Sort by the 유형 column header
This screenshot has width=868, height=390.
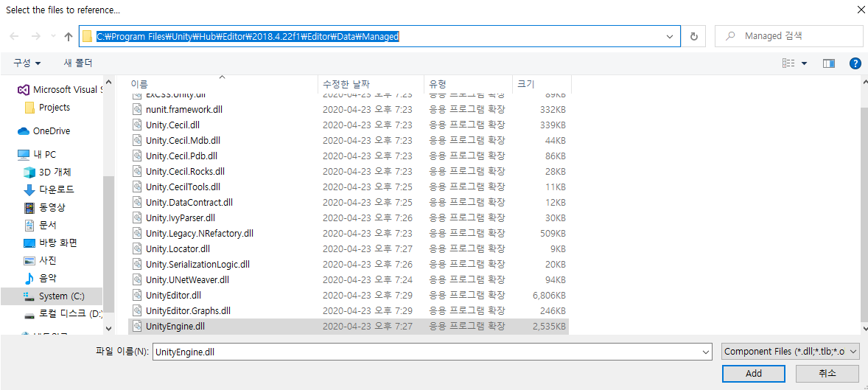[469, 84]
